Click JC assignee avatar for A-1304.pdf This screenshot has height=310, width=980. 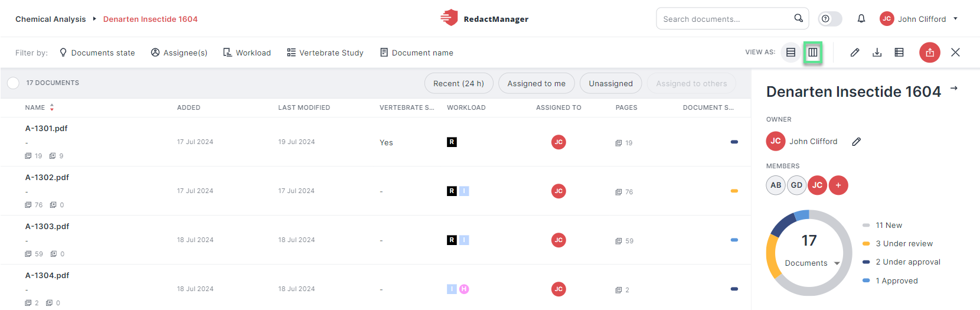558,289
